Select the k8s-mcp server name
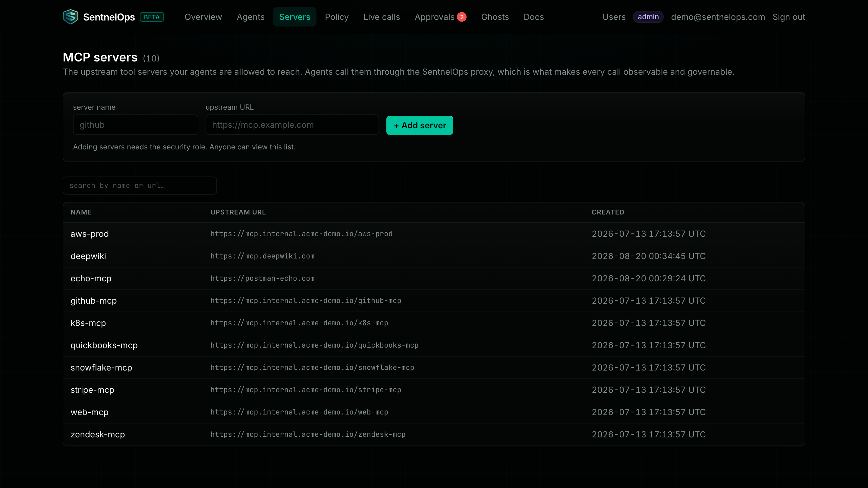This screenshot has height=488, width=868. [x=88, y=323]
